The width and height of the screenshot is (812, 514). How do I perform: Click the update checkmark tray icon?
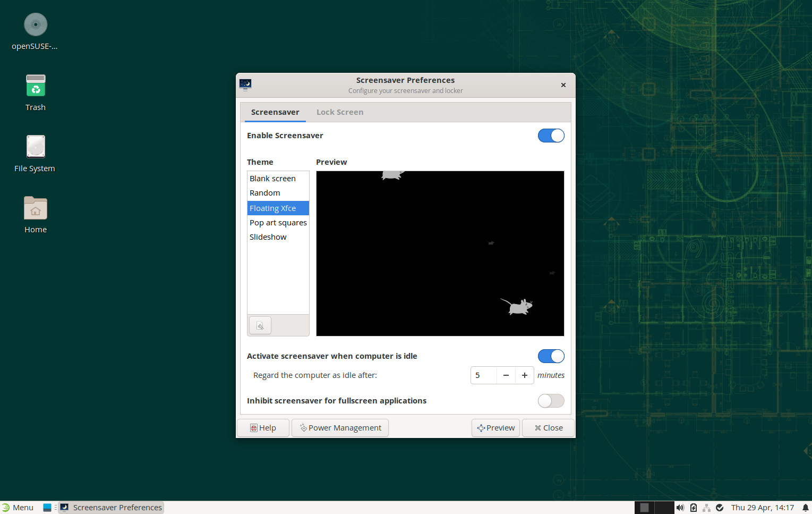pos(720,508)
